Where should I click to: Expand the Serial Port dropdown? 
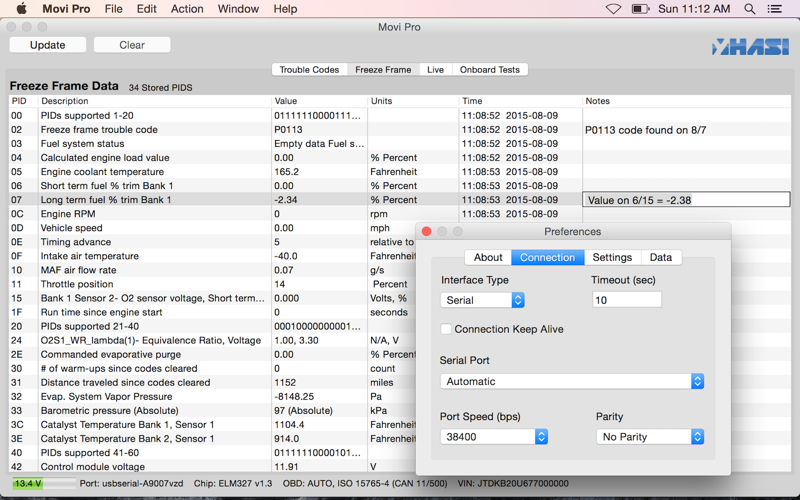point(572,381)
